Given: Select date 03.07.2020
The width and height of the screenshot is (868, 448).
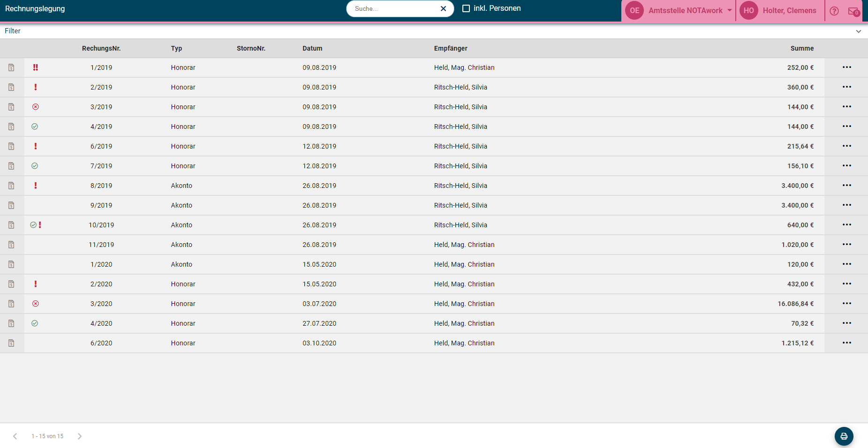Looking at the screenshot, I should [319, 304].
